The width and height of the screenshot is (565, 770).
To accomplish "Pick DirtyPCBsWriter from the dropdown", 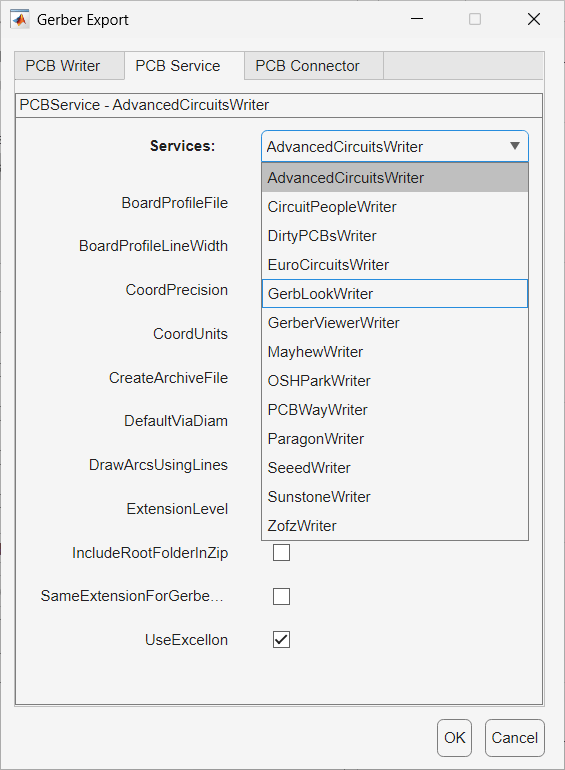I will click(x=395, y=236).
